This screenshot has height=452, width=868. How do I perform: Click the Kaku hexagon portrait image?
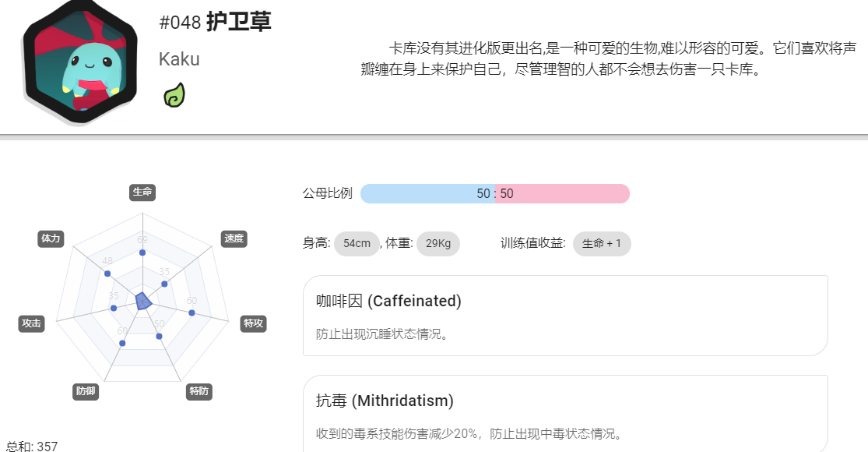(79, 62)
